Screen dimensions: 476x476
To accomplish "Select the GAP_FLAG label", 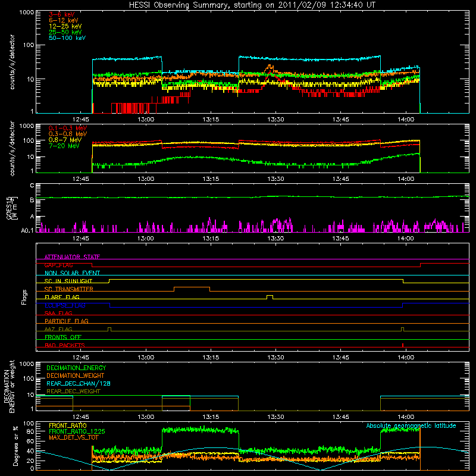I will pyautogui.click(x=58, y=265).
